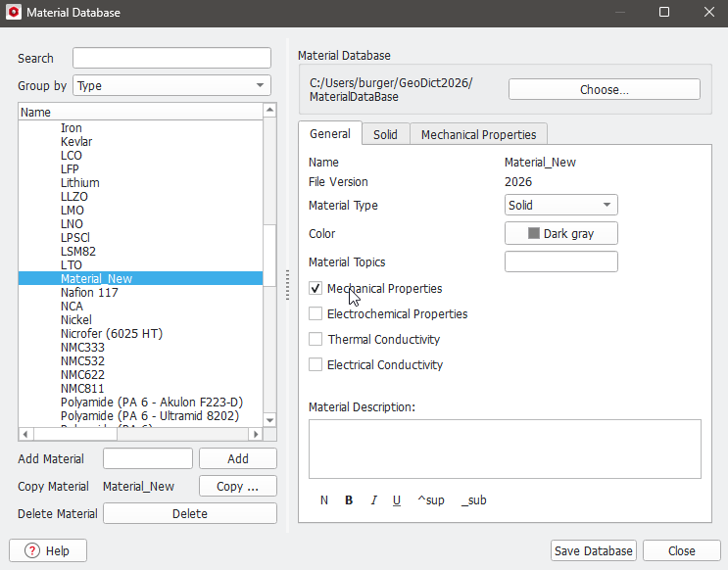The image size is (728, 570).
Task: Select LTO in material list
Action: click(71, 264)
